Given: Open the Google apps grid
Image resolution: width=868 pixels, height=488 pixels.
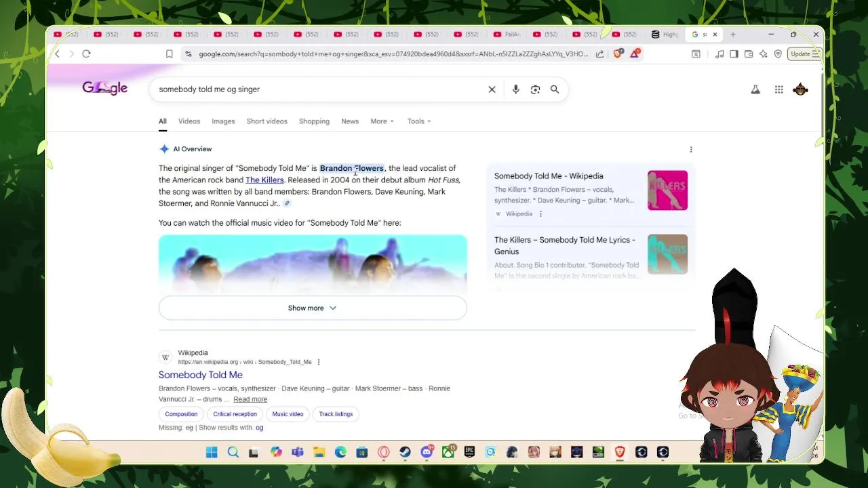Looking at the screenshot, I should tap(778, 89).
